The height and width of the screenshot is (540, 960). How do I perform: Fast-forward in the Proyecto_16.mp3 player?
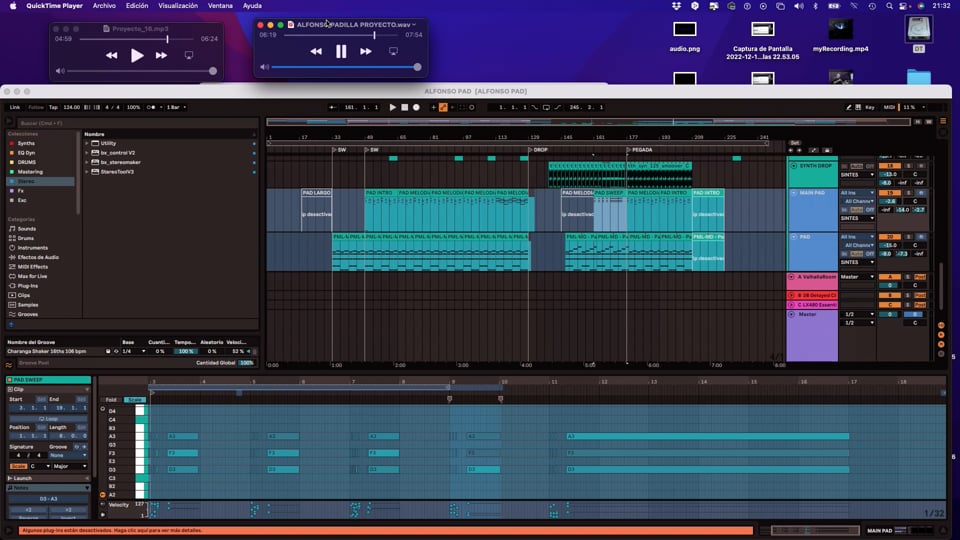[161, 56]
